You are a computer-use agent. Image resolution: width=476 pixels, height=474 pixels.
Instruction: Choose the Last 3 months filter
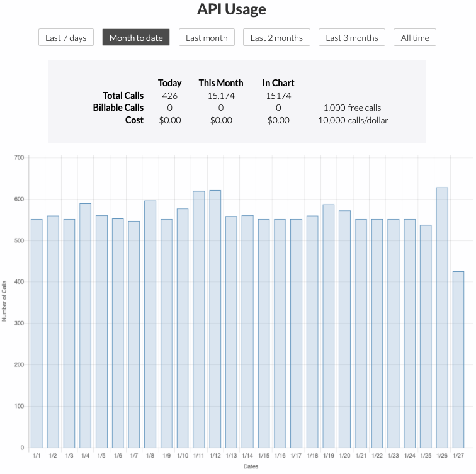point(352,38)
